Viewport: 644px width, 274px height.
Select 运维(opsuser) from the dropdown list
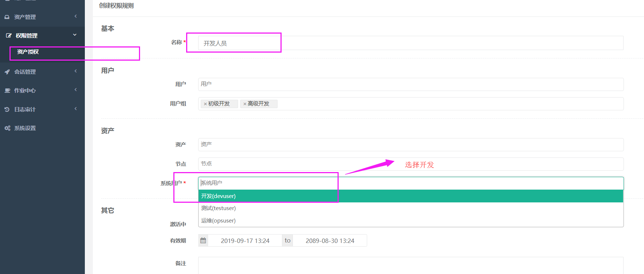click(x=411, y=221)
